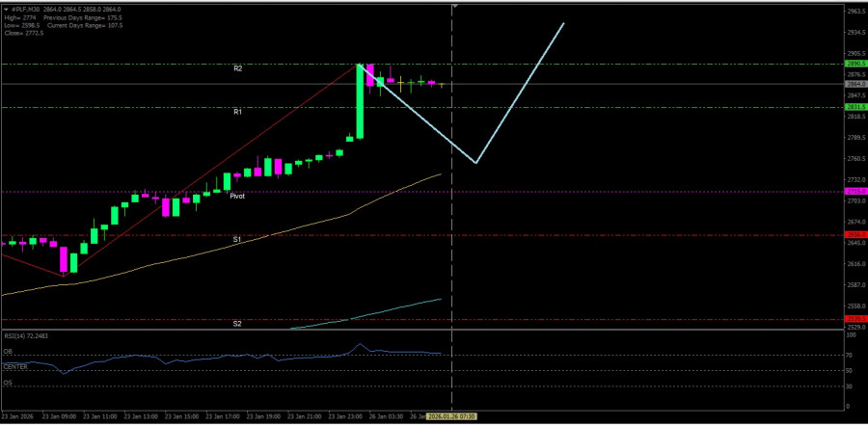Screen dimensions: 868x425
Task: Click the R2 resistance level label
Action: pos(237,69)
